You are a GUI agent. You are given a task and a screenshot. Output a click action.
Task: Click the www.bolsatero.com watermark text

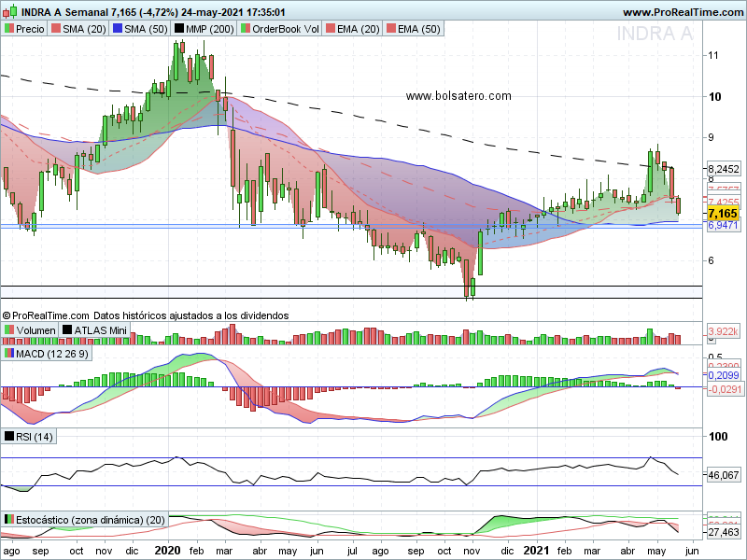(458, 95)
